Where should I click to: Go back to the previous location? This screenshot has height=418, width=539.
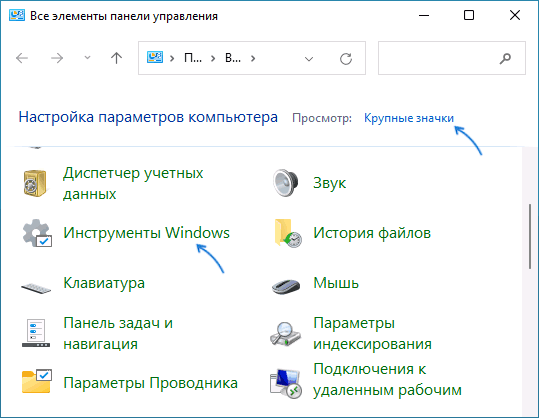22,58
